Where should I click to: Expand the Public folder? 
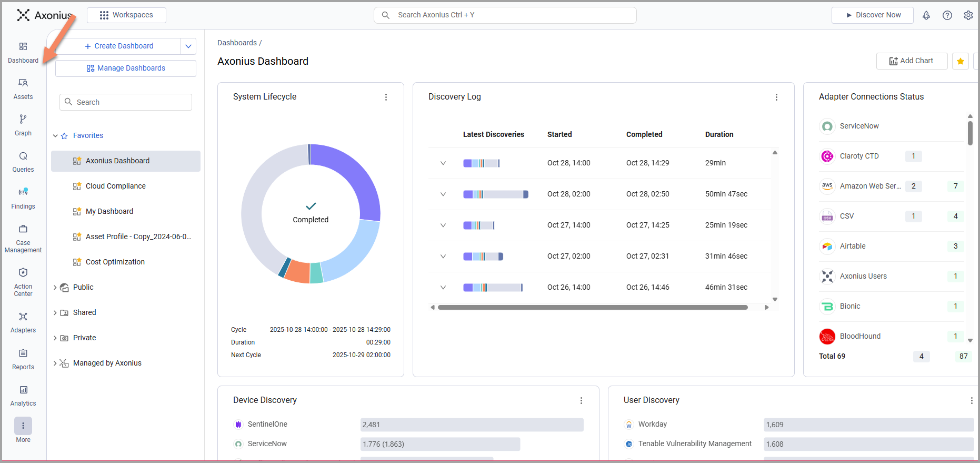[55, 288]
